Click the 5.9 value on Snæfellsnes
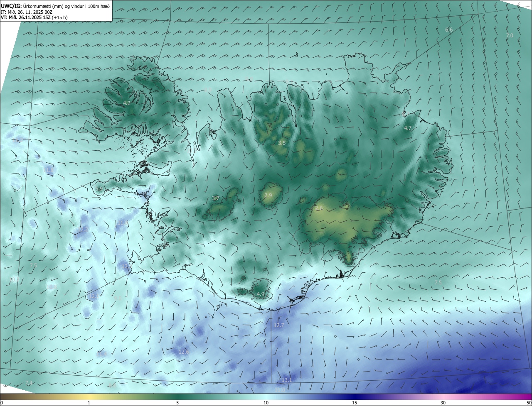The height and width of the screenshot is (406, 532). (x=99, y=189)
